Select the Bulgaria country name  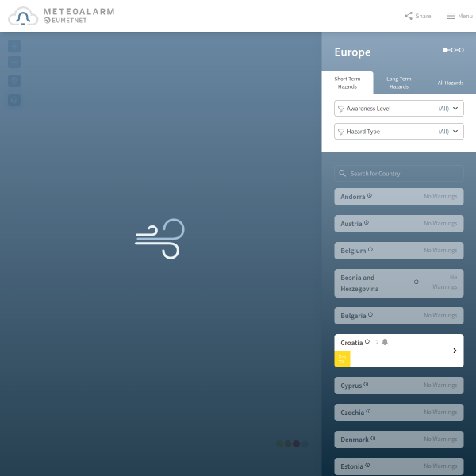(x=353, y=316)
